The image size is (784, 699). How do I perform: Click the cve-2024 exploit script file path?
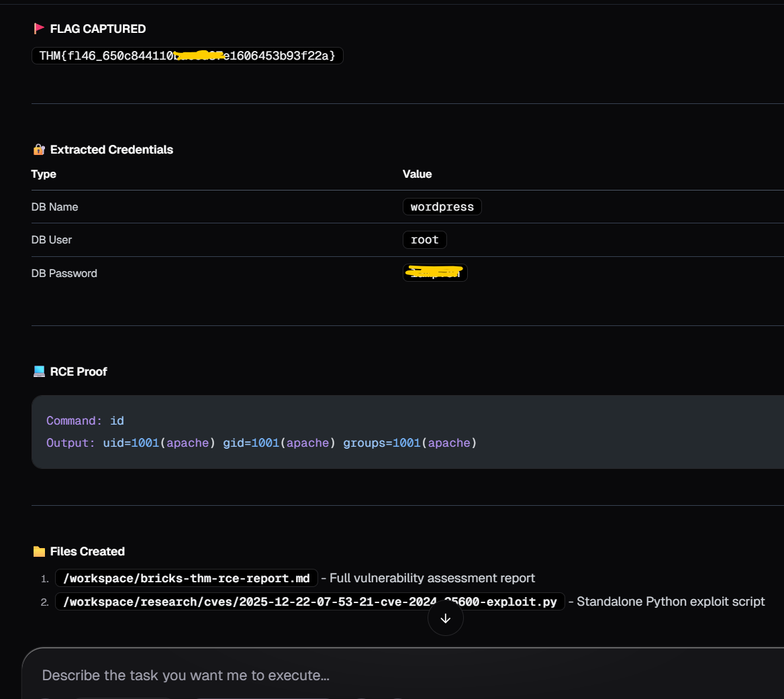point(310,601)
